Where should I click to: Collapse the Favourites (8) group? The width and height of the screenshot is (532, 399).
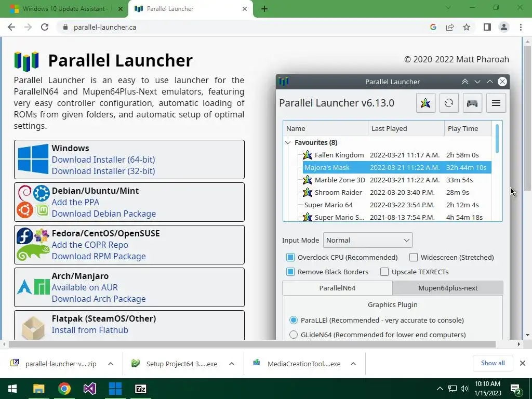coord(288,142)
